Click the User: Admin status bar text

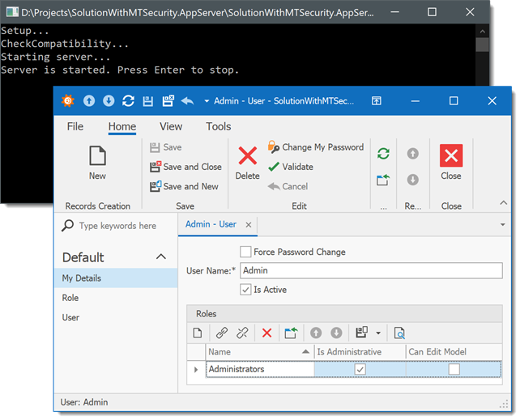click(84, 402)
